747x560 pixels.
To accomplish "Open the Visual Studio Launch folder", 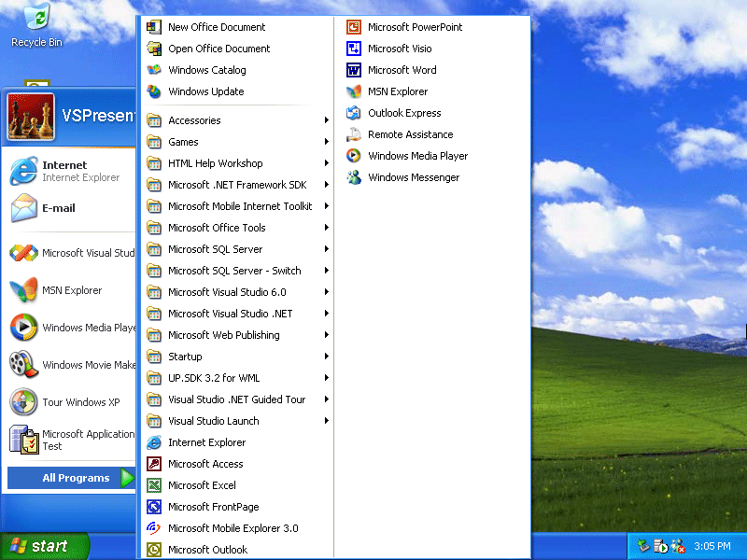I will [x=238, y=421].
